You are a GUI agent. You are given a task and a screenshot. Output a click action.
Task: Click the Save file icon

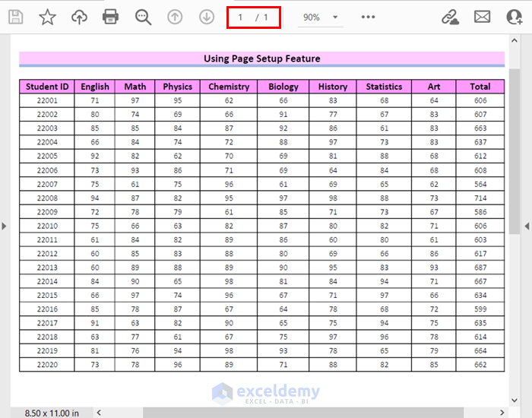click(16, 17)
